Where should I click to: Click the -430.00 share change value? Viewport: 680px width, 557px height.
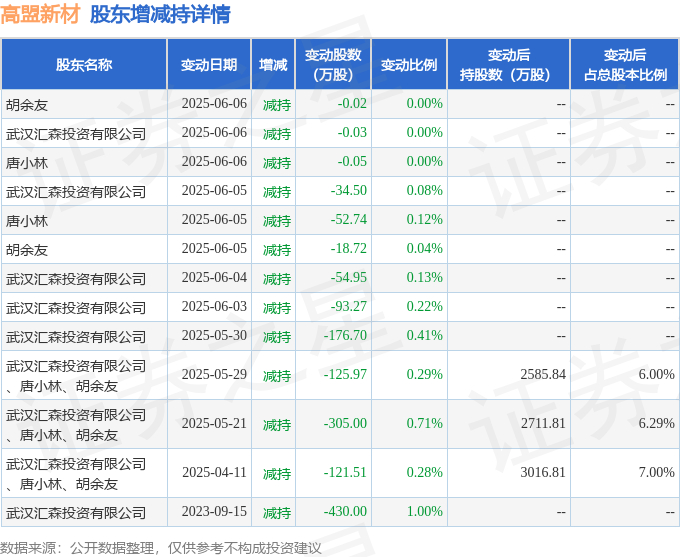(x=345, y=511)
